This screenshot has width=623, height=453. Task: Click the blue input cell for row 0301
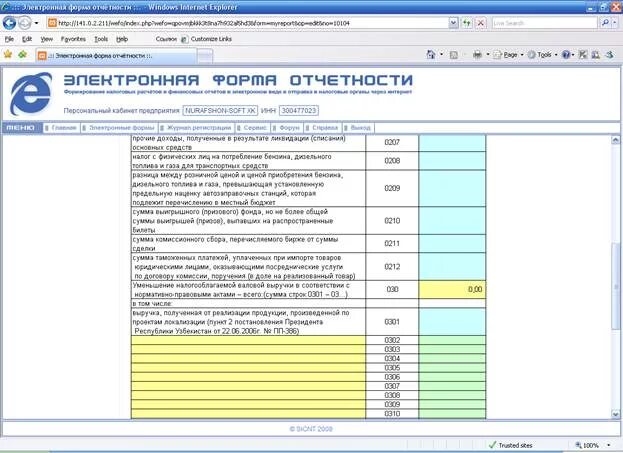point(452,322)
